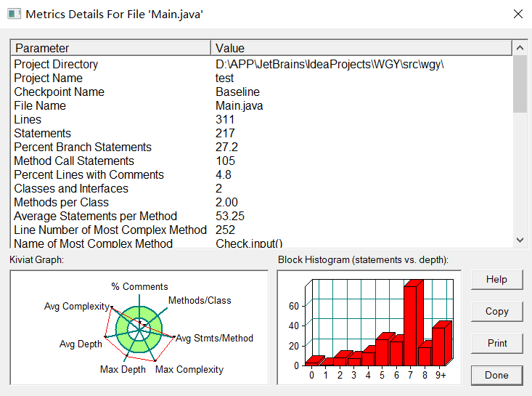The height and width of the screenshot is (396, 532).
Task: Click the value 311 for Lines
Action: coord(225,120)
